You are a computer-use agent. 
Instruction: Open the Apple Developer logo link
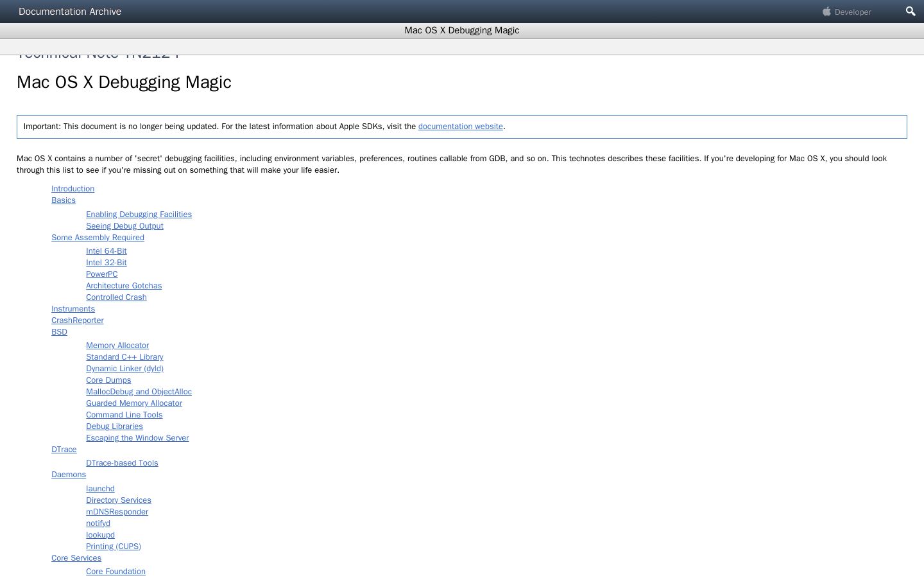pos(847,12)
